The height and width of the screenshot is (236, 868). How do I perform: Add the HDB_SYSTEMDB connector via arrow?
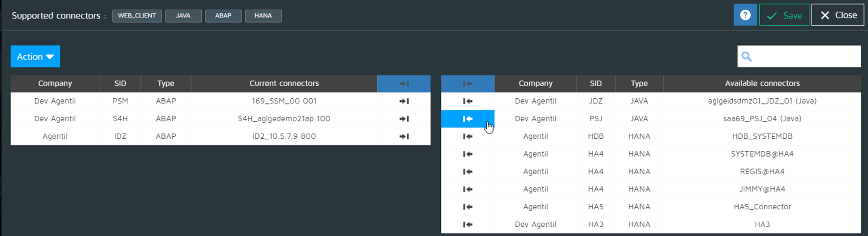467,137
